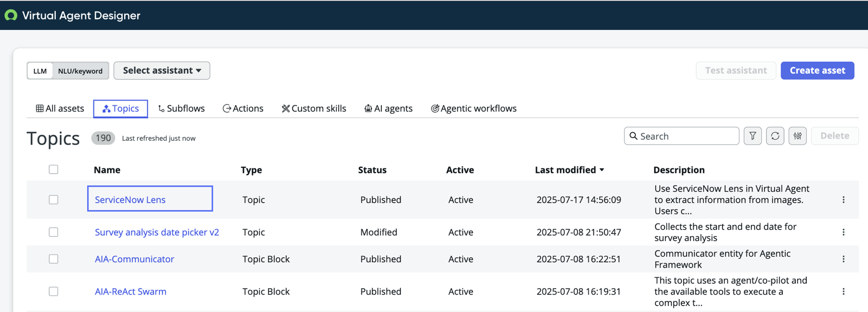Open more actions for Survey analysis row
This screenshot has height=312, width=868.
844,232
